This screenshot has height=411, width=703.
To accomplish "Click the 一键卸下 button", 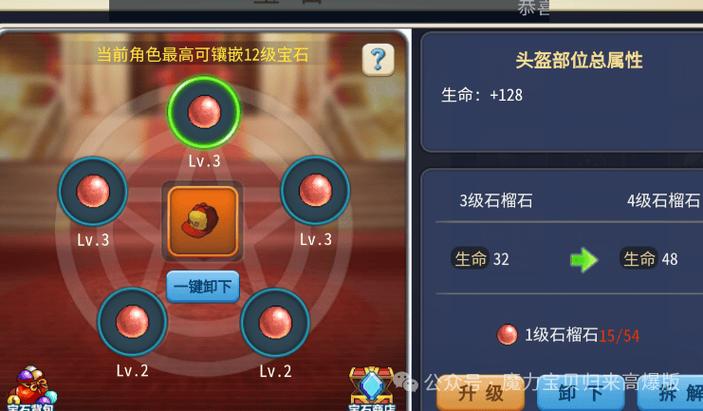I will [x=203, y=286].
